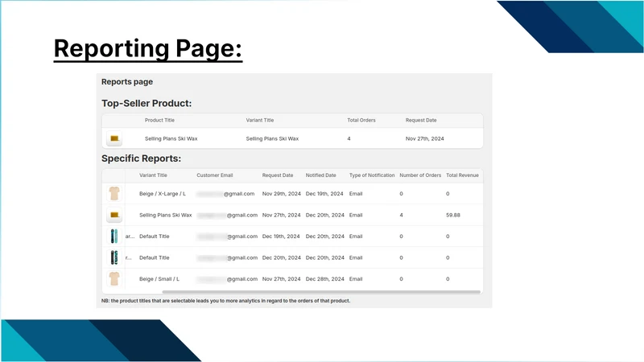Click the top-seller date Nov 27th, 2024
Screen dimensions: 644x362
425,138
